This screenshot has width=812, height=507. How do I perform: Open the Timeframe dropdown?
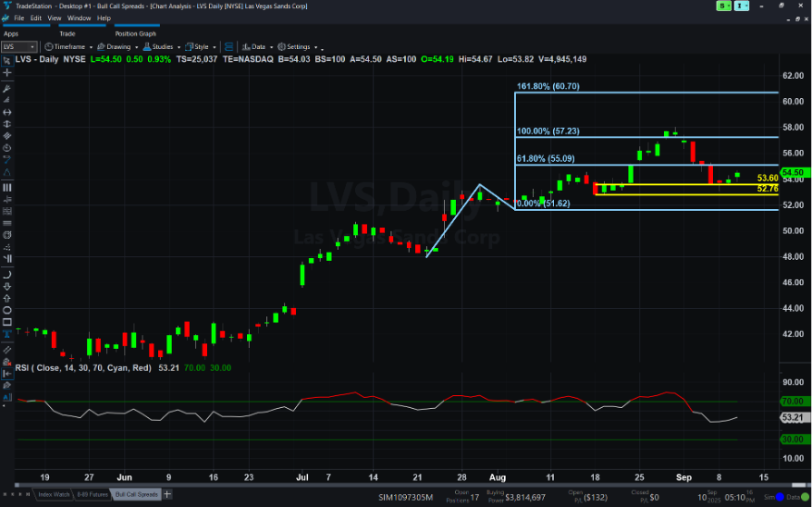[68, 46]
